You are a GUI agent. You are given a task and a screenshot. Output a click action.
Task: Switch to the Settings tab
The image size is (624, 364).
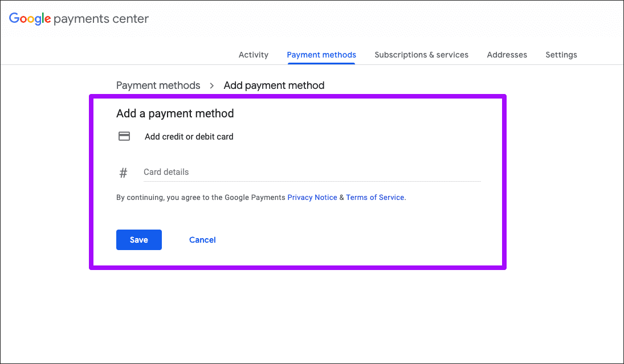[x=561, y=55]
